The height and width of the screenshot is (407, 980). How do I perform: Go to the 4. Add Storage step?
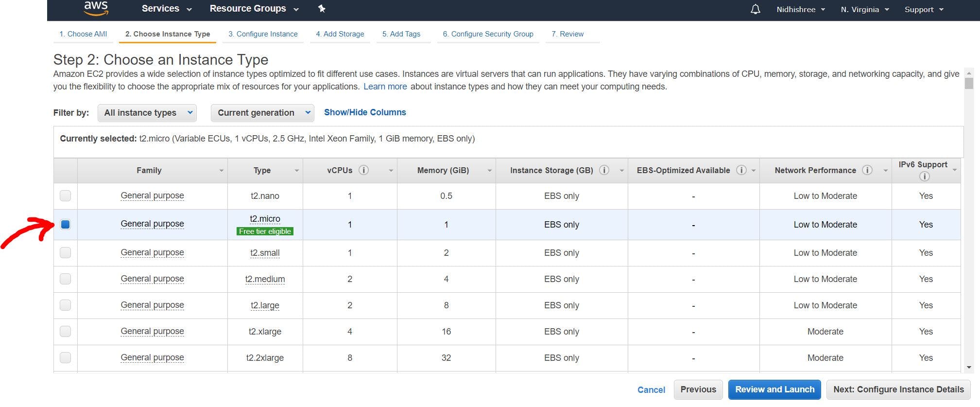(x=340, y=34)
